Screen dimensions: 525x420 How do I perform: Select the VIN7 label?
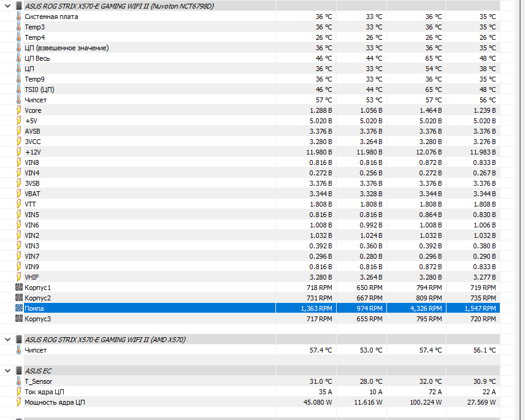[32, 256]
